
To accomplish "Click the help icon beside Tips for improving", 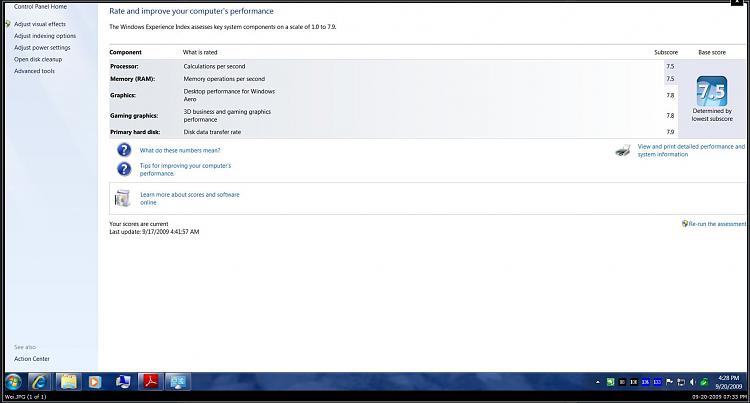I will [x=124, y=169].
